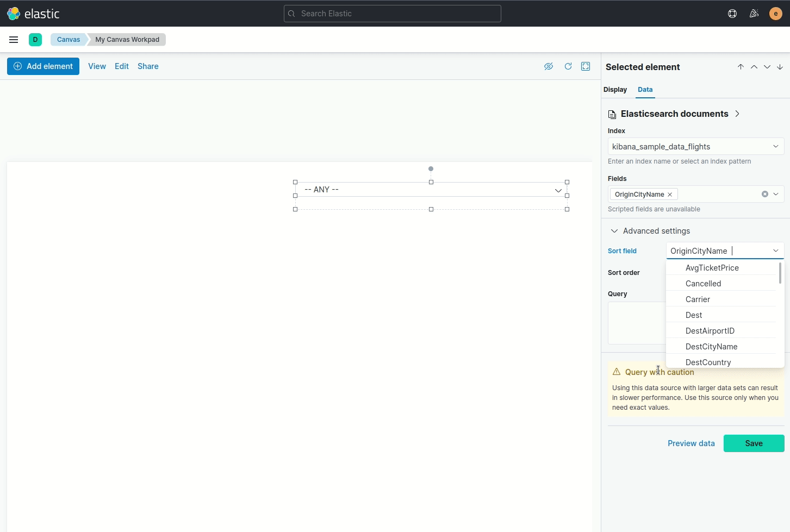790x532 pixels.
Task: Focus the Search Elastic field
Action: (393, 14)
